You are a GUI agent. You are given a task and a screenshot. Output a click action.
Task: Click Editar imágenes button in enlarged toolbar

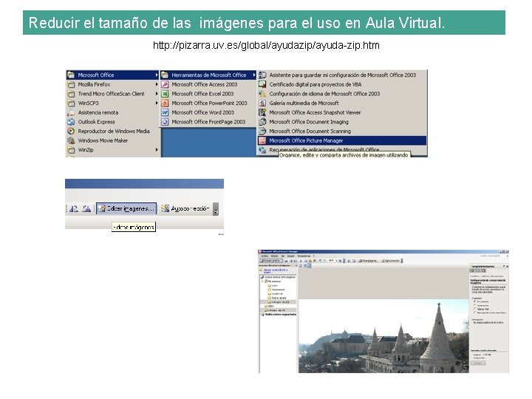coord(126,208)
